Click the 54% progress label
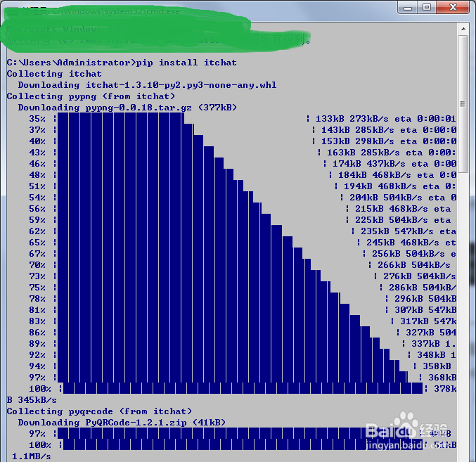The height and width of the screenshot is (462, 476). tap(37, 198)
